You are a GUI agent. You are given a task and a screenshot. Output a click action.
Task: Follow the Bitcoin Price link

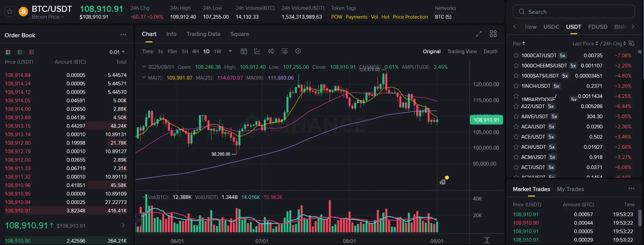pyautogui.click(x=47, y=17)
